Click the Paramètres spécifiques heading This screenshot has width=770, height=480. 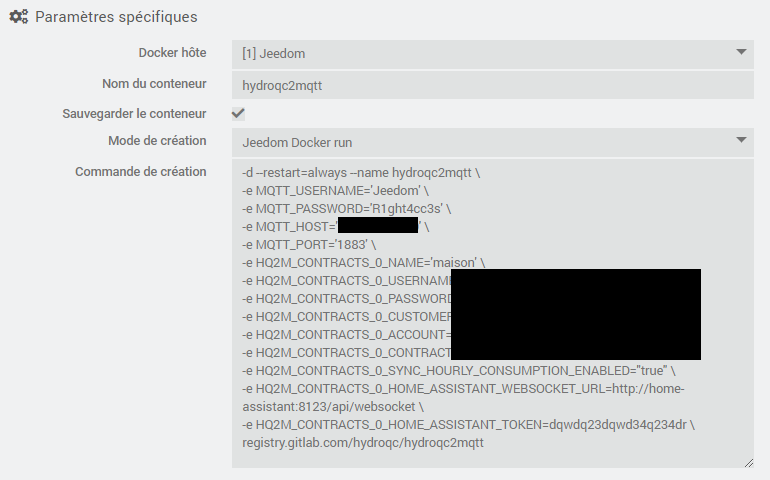click(x=116, y=17)
